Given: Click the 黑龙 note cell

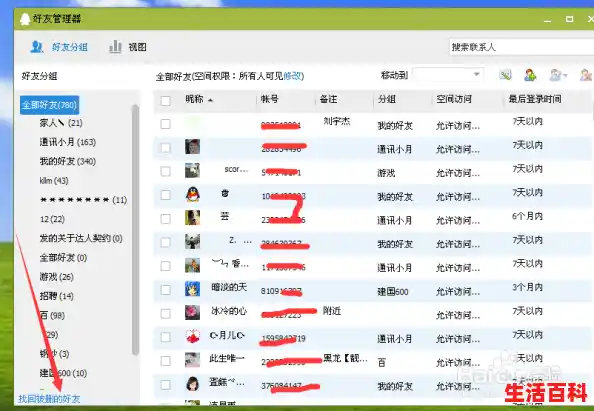Looking at the screenshot, I should click(345, 358).
